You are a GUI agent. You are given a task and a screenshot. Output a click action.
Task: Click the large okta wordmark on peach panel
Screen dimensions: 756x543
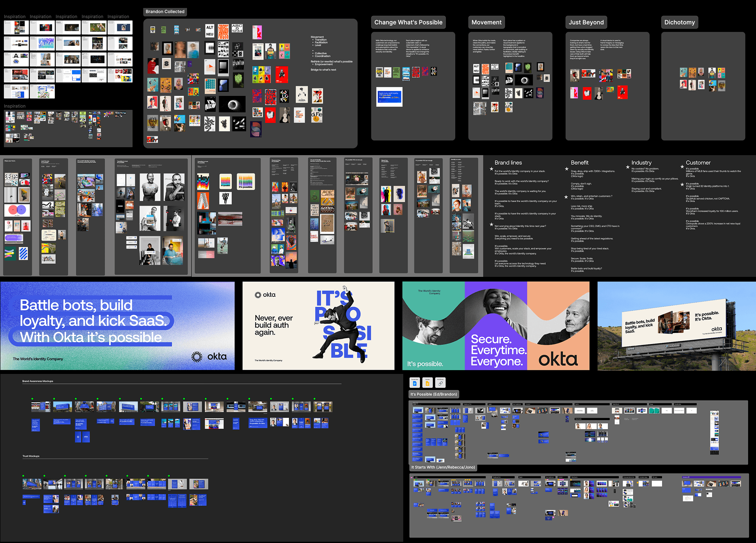[558, 359]
